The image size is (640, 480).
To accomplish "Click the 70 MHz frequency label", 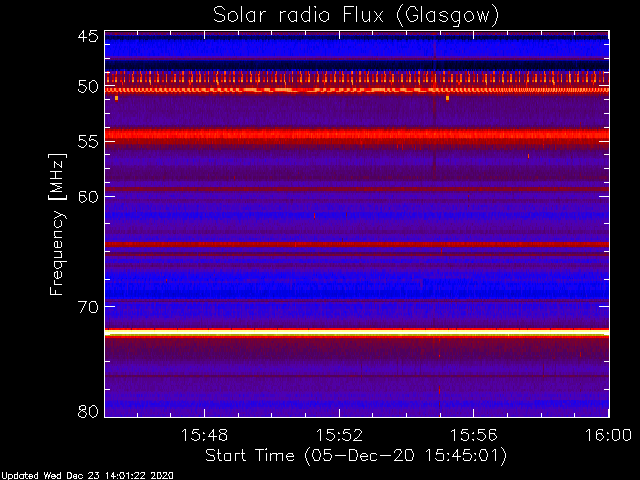I will (x=88, y=307).
